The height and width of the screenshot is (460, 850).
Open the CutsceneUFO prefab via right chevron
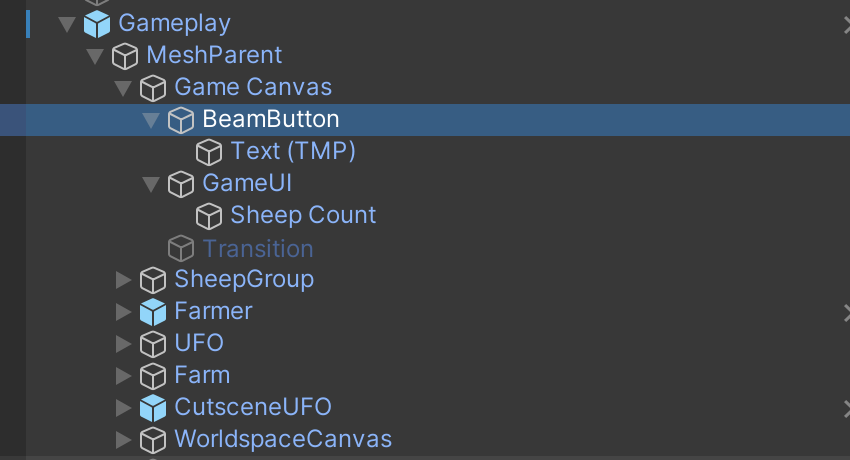pos(845,408)
